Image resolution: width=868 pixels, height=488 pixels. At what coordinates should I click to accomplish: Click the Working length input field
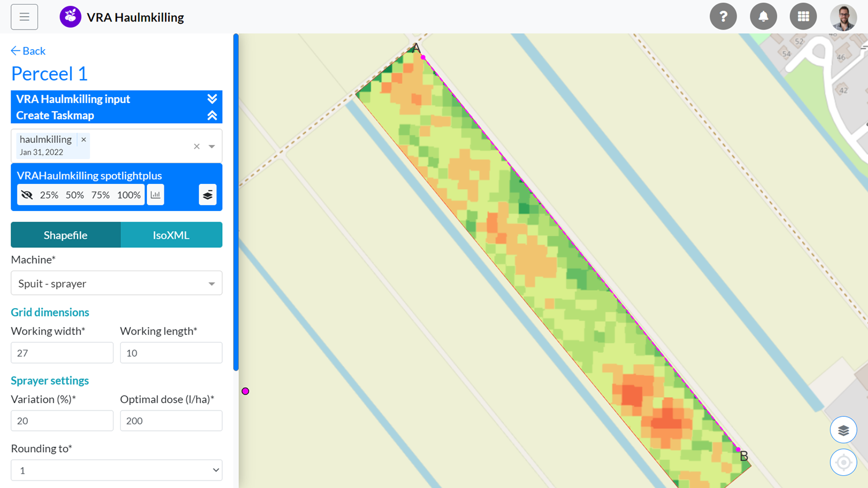point(171,353)
